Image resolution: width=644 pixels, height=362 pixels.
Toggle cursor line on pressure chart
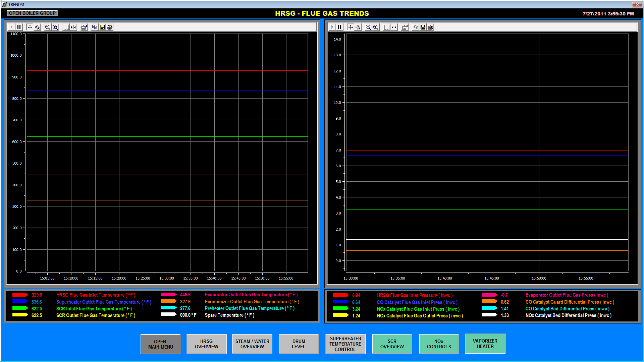394,27
